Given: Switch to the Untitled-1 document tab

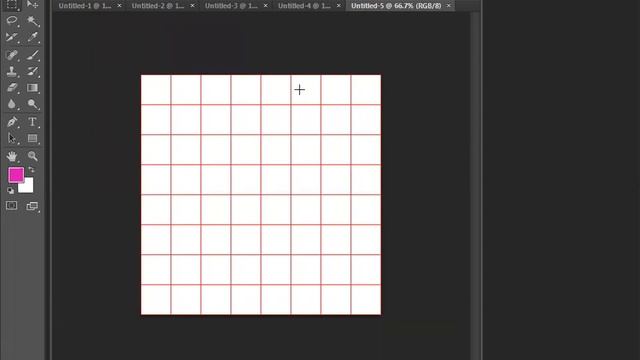Looking at the screenshot, I should tap(85, 6).
